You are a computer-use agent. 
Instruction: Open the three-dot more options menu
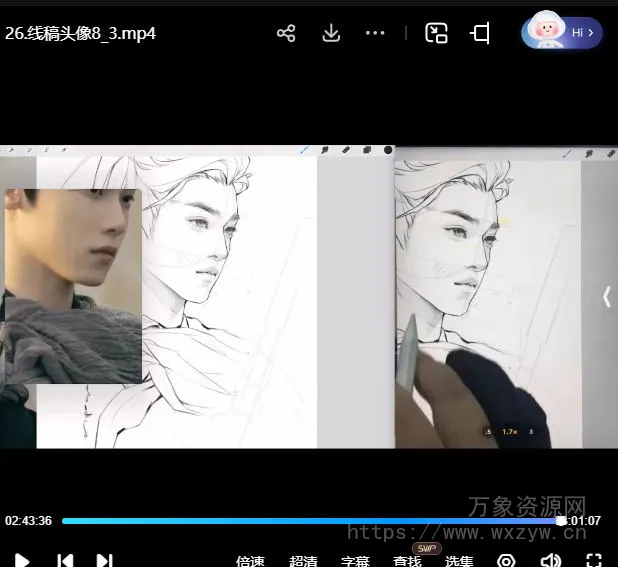375,33
